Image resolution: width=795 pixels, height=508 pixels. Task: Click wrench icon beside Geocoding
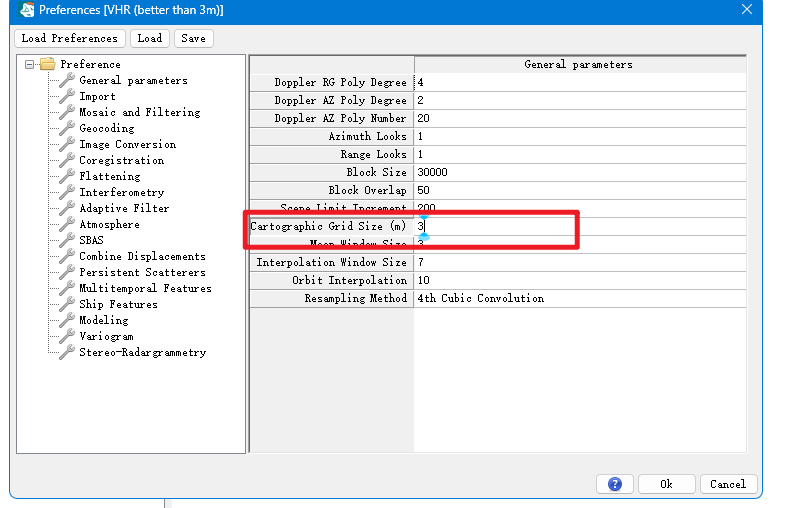[67, 128]
